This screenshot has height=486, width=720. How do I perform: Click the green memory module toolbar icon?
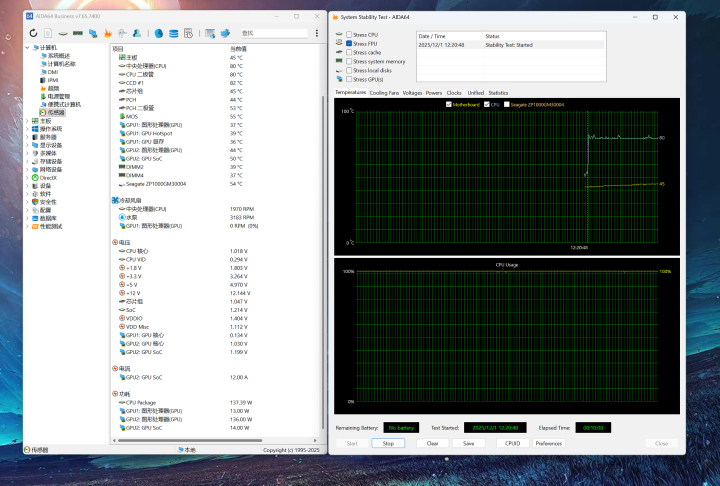pyautogui.click(x=78, y=33)
